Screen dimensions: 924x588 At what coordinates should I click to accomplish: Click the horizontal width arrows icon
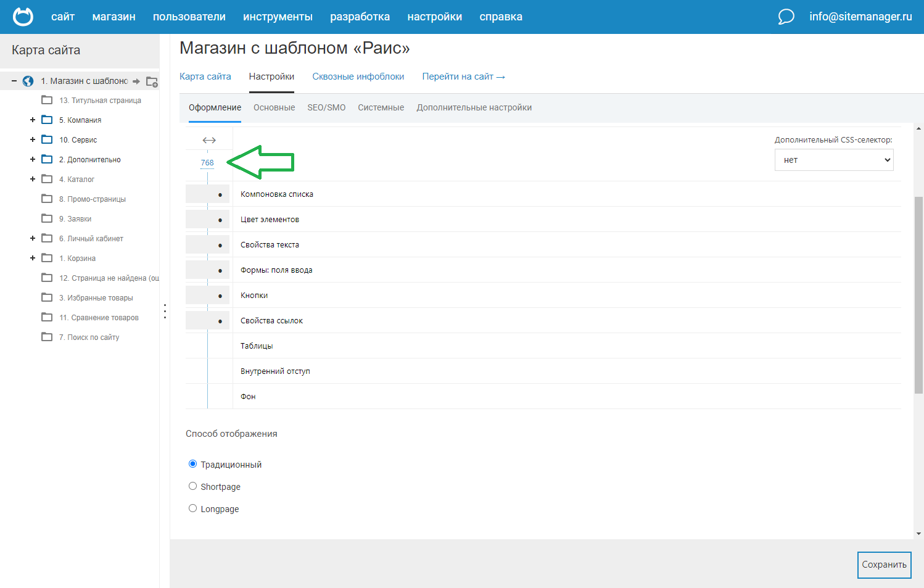pyautogui.click(x=209, y=140)
